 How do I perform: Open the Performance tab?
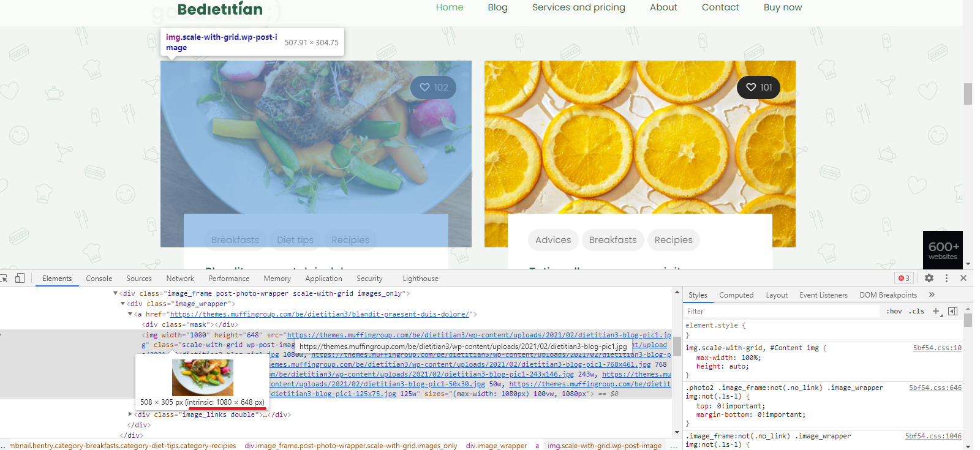(229, 279)
